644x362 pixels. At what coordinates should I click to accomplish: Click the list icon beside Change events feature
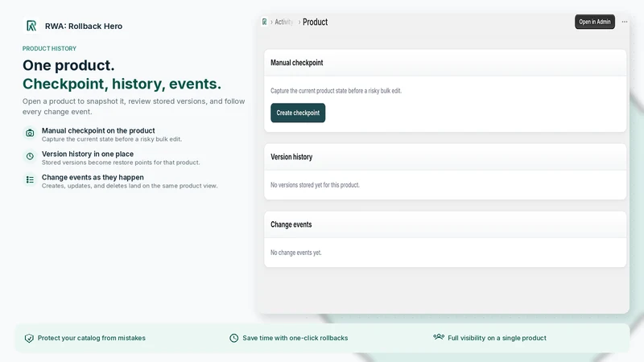click(30, 179)
